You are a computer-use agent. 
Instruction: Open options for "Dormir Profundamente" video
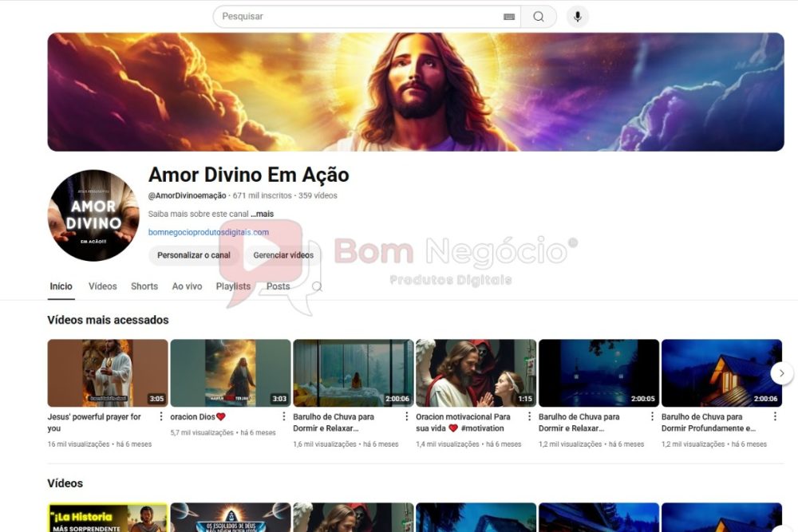pyautogui.click(x=775, y=416)
